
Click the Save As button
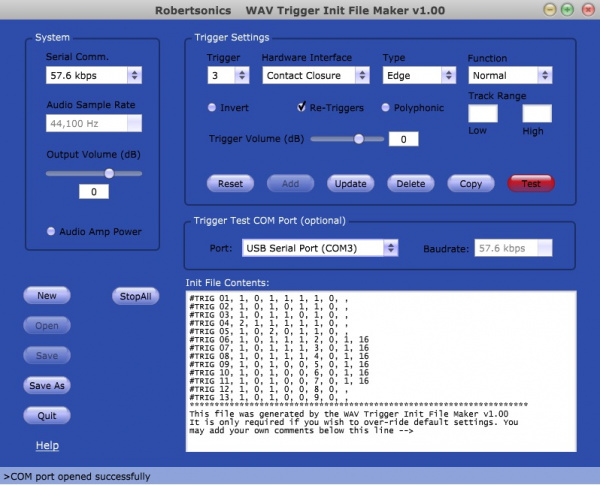(47, 385)
